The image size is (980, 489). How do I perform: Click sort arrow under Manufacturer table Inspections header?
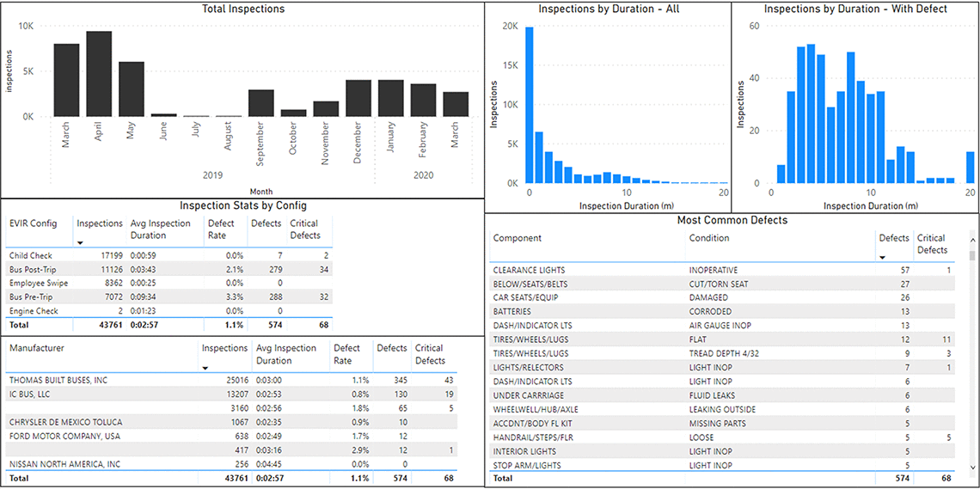(205, 367)
